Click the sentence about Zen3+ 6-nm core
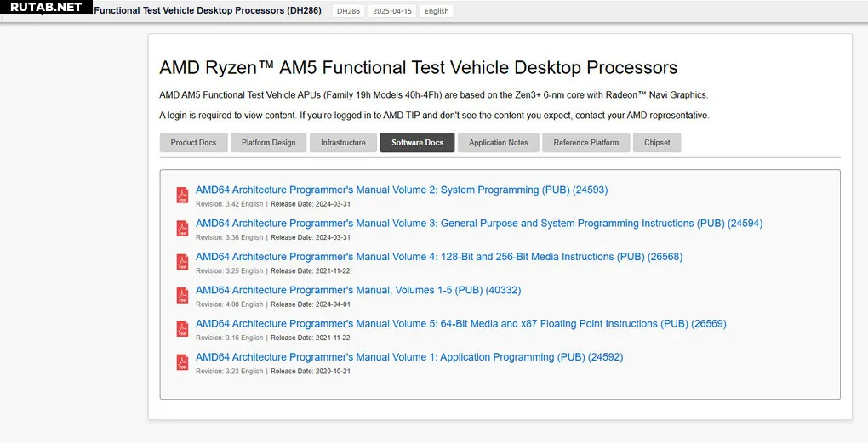The width and height of the screenshot is (868, 443). click(x=433, y=95)
